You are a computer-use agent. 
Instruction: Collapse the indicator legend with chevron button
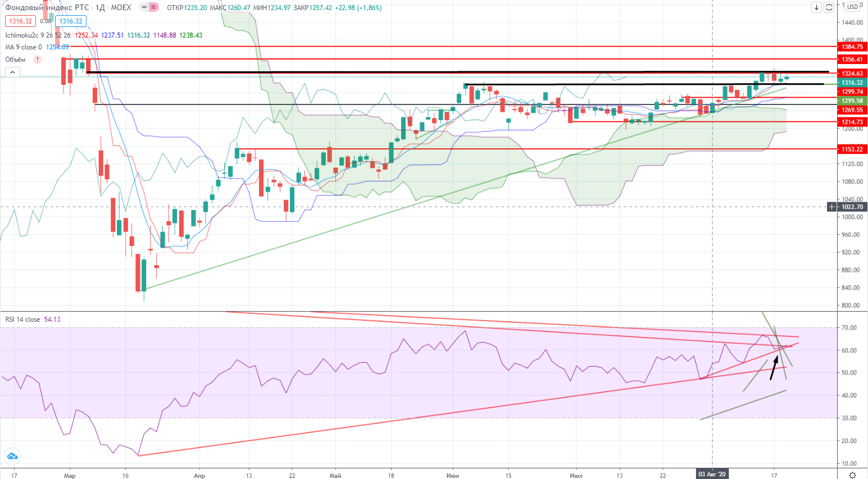tap(12, 72)
